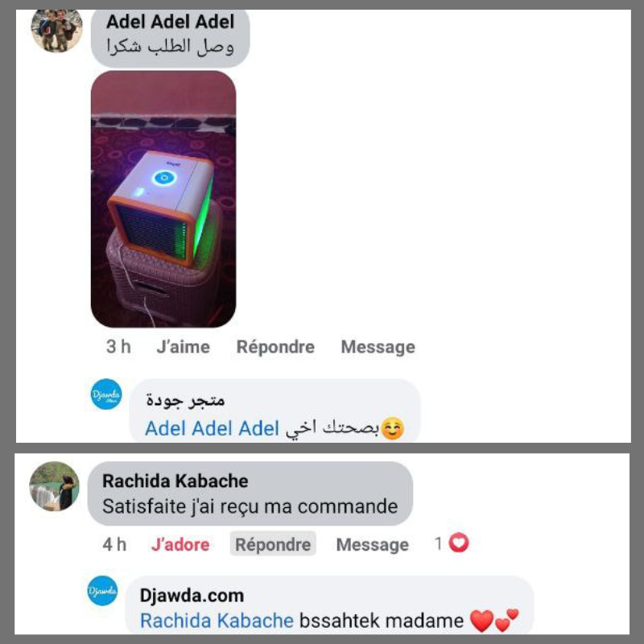
Task: Send Message to Rachida Kabache
Action: tap(373, 545)
